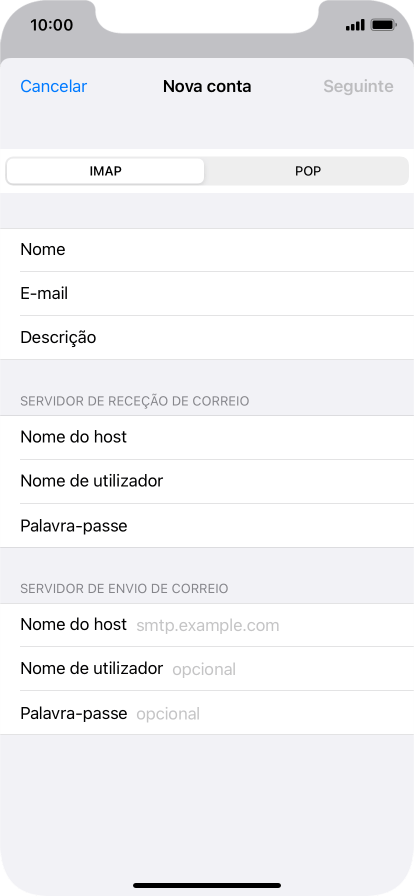414x896 pixels.
Task: Tap Servidor de envio de correio header
Action: (x=125, y=589)
